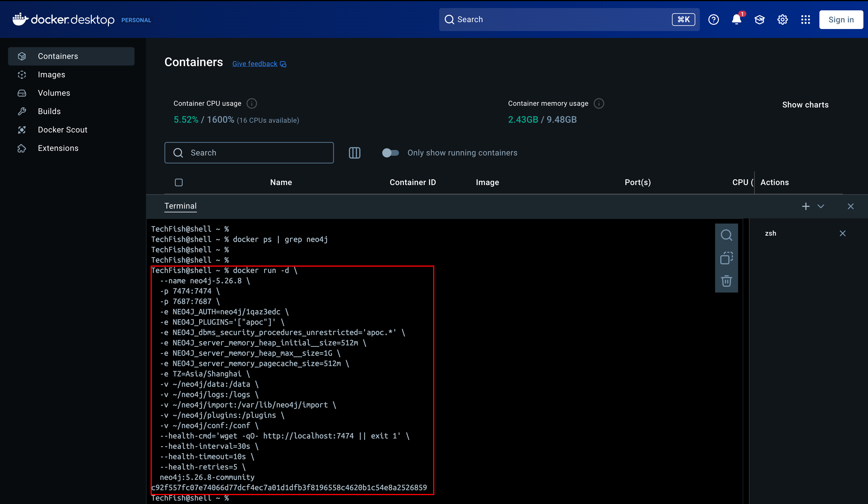Viewport: 868px width, 504px height.
Task: Click CPU usage info icon
Action: (x=252, y=103)
